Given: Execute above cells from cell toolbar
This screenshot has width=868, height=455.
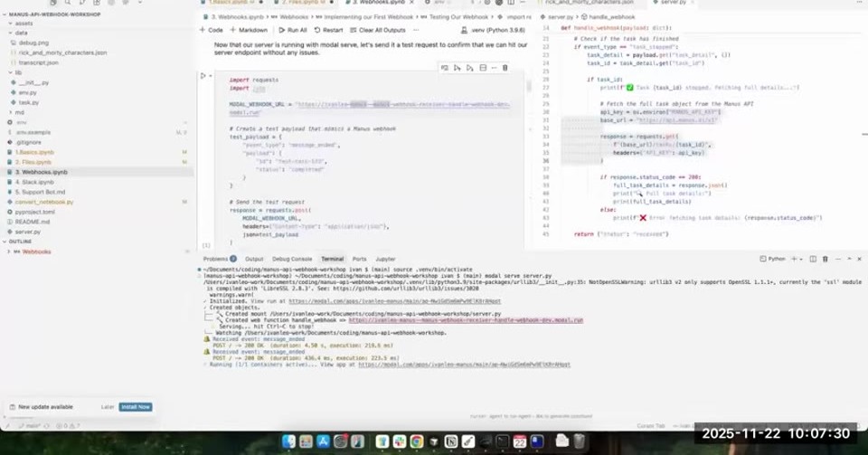Looking at the screenshot, I should coord(458,68).
